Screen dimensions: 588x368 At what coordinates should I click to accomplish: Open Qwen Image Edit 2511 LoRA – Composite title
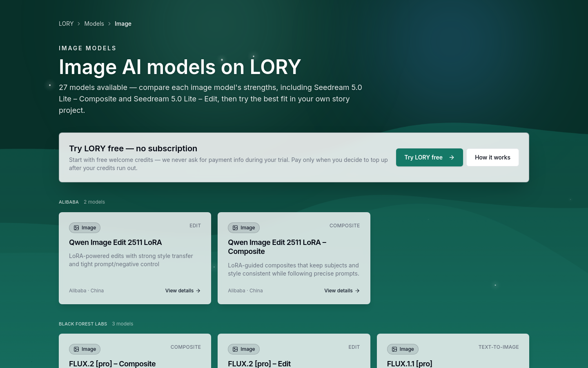tap(277, 247)
